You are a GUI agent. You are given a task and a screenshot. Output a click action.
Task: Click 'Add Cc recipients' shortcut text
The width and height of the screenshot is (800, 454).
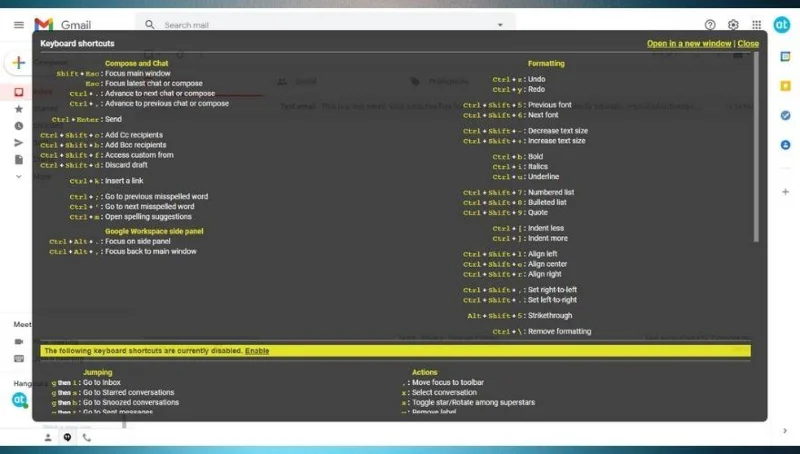point(134,135)
